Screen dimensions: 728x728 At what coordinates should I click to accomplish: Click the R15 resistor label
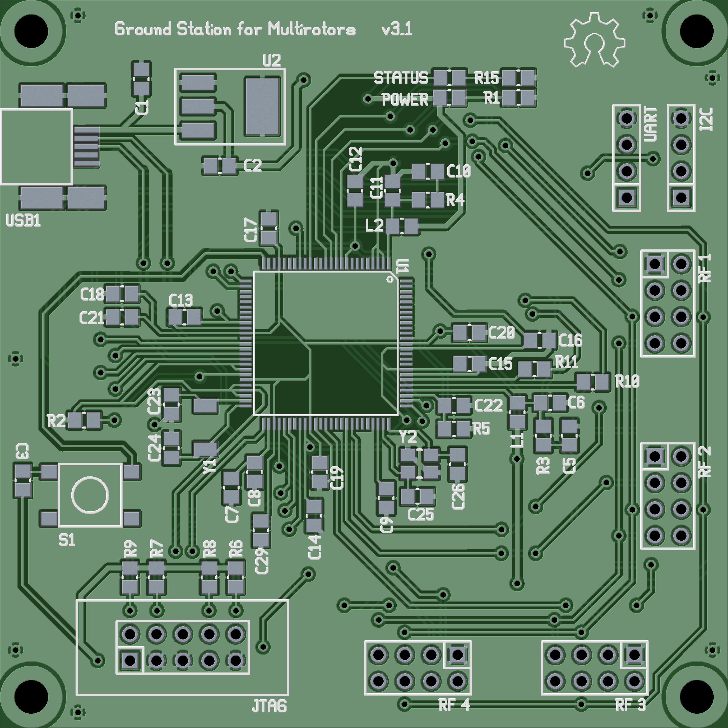486,78
